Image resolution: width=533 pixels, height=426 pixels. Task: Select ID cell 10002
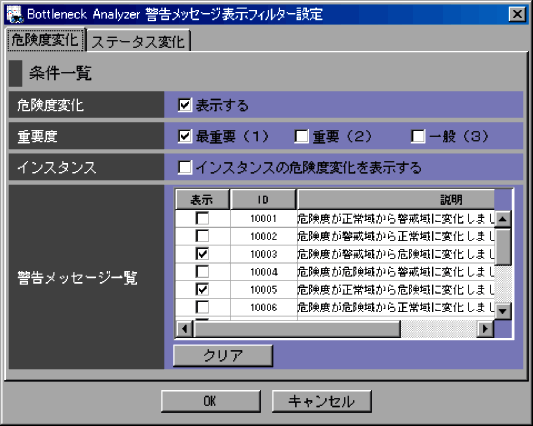click(x=263, y=236)
